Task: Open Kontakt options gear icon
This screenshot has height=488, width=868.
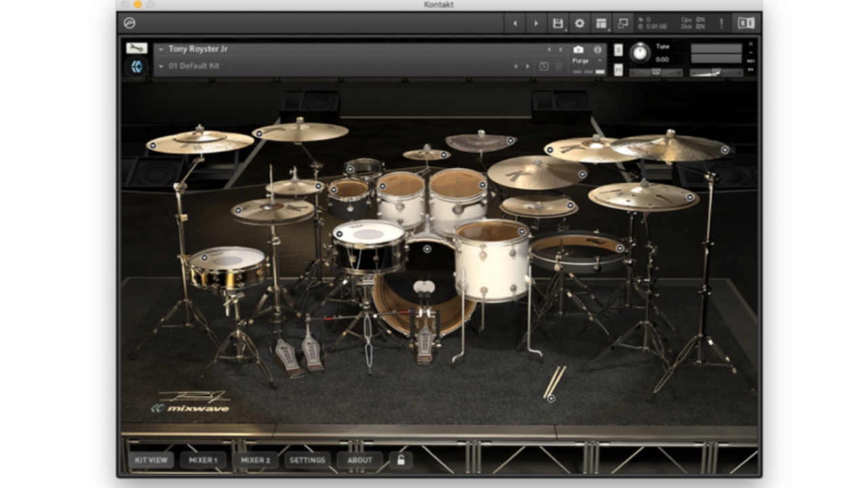Action: point(579,24)
